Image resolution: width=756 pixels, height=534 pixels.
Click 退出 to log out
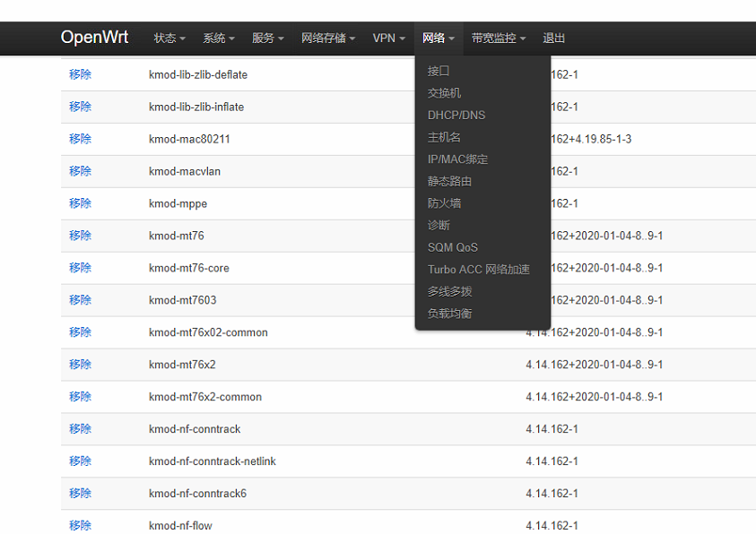[553, 38]
